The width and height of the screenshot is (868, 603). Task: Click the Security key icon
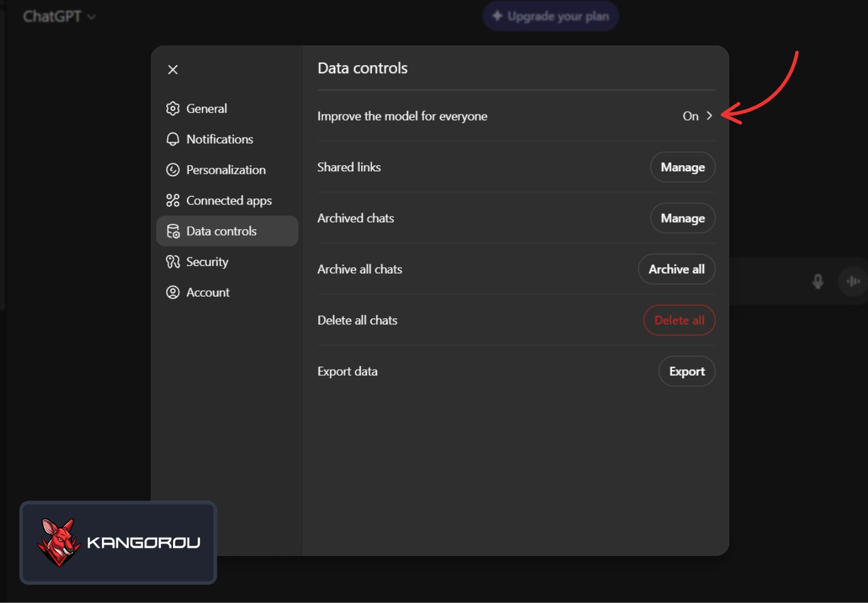click(x=173, y=262)
